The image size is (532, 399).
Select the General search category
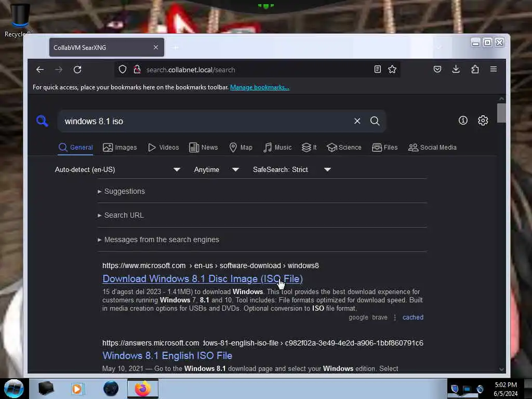(x=75, y=147)
